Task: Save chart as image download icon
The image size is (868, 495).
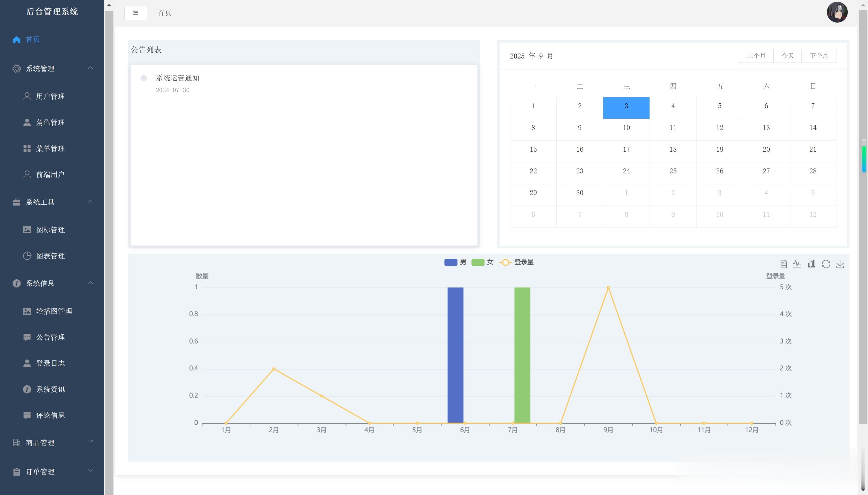Action: point(840,264)
